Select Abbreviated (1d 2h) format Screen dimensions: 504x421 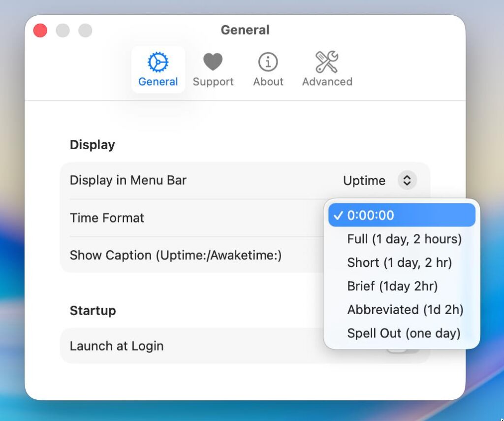405,310
